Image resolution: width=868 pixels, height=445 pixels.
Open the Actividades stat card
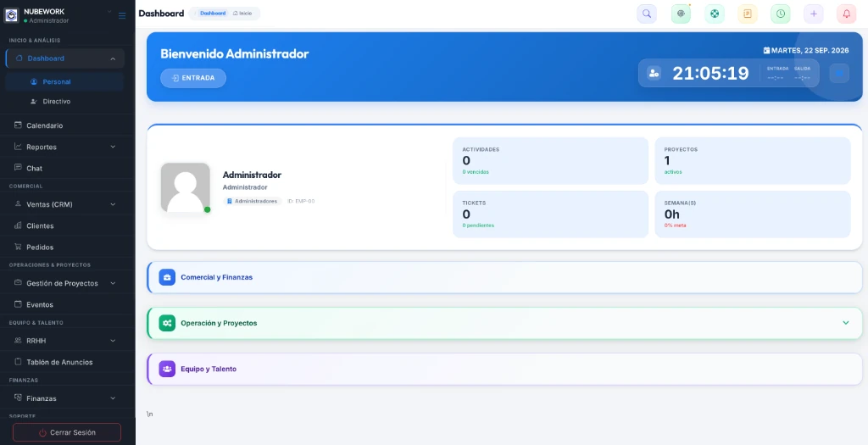550,160
